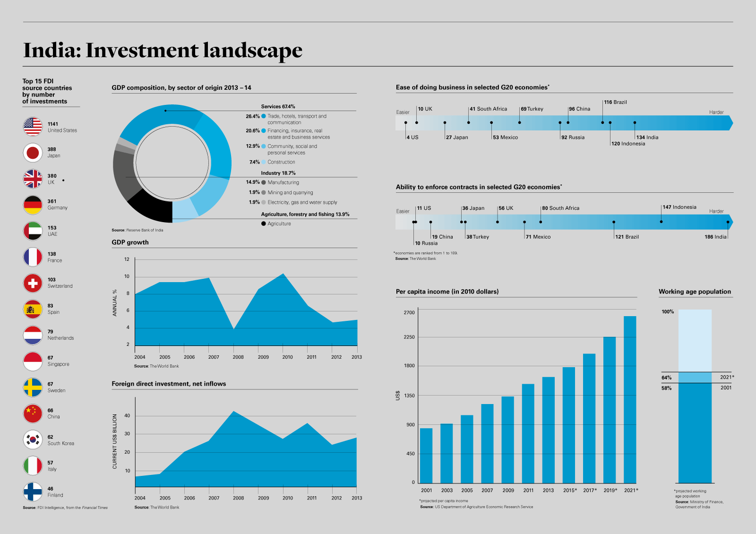Click the Services 67.4% label
756x534 pixels.
(x=278, y=107)
